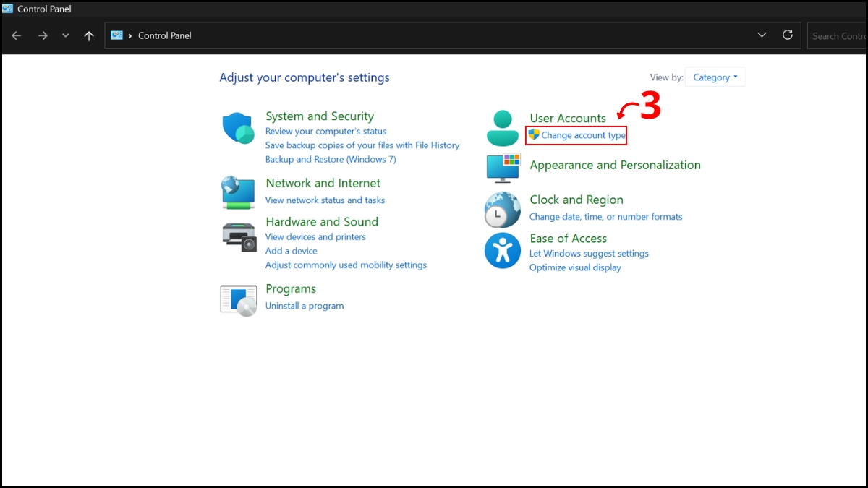The height and width of the screenshot is (488, 868).
Task: Click Let Windows suggest settings
Action: [589, 254]
